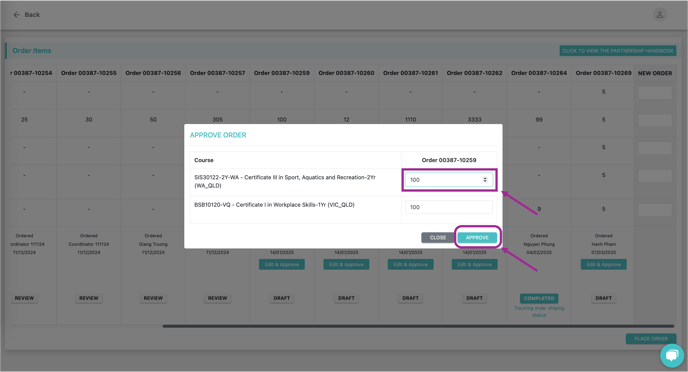Click fourth NEW ORDER input field
The width and height of the screenshot is (688, 372).
click(x=655, y=176)
